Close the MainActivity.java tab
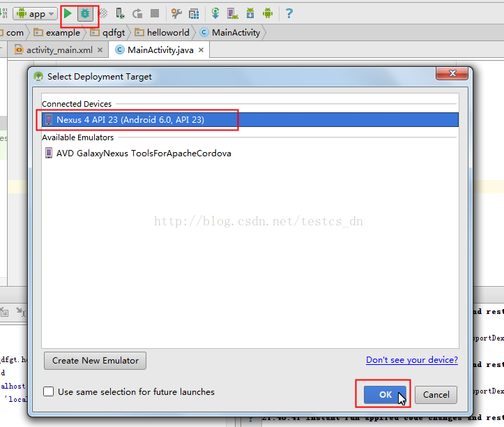This screenshot has width=504, height=427. click(x=201, y=50)
